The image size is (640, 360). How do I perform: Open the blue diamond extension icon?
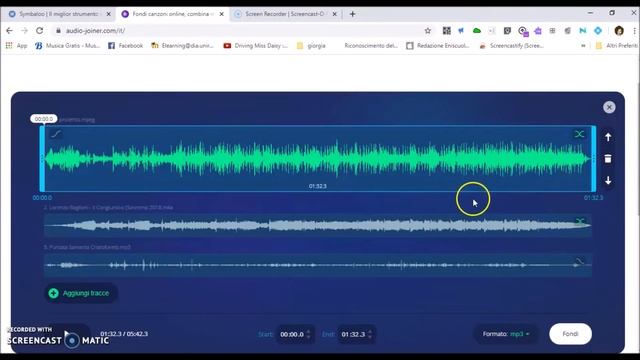[598, 31]
